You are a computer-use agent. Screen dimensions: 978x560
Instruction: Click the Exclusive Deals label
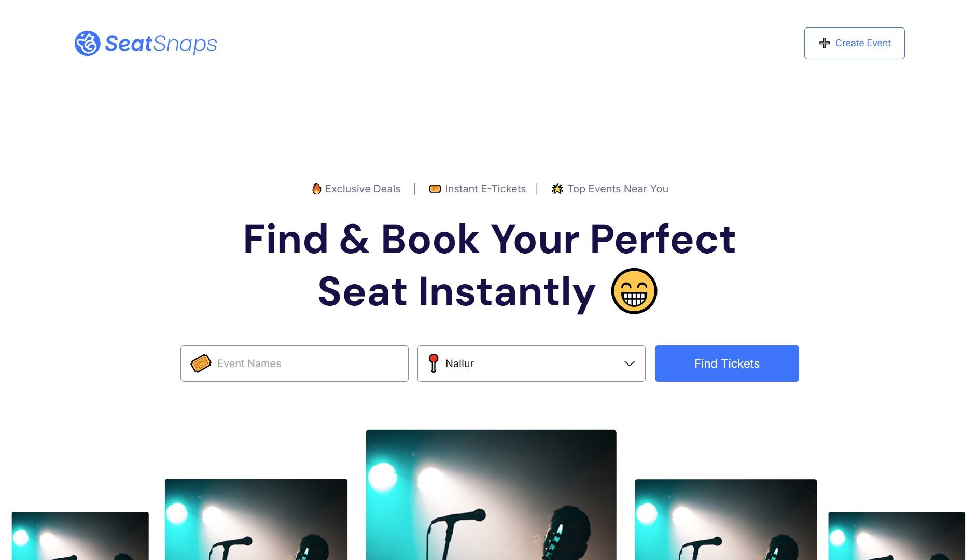coord(362,189)
